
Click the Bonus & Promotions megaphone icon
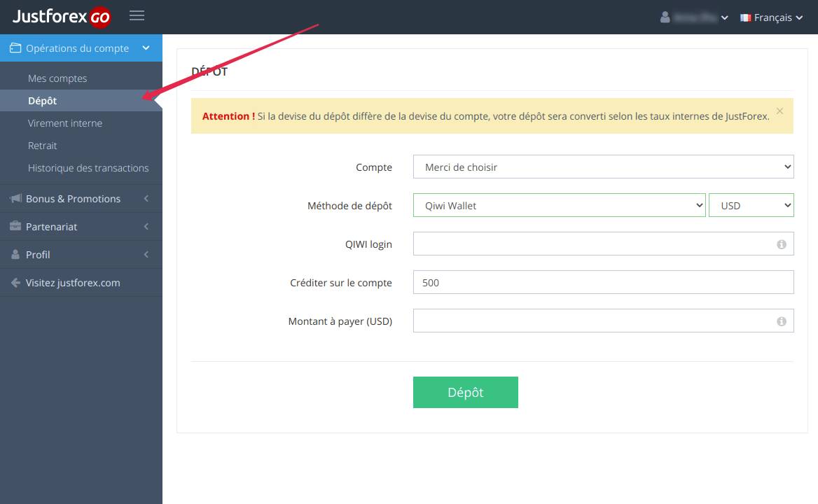[15, 199]
